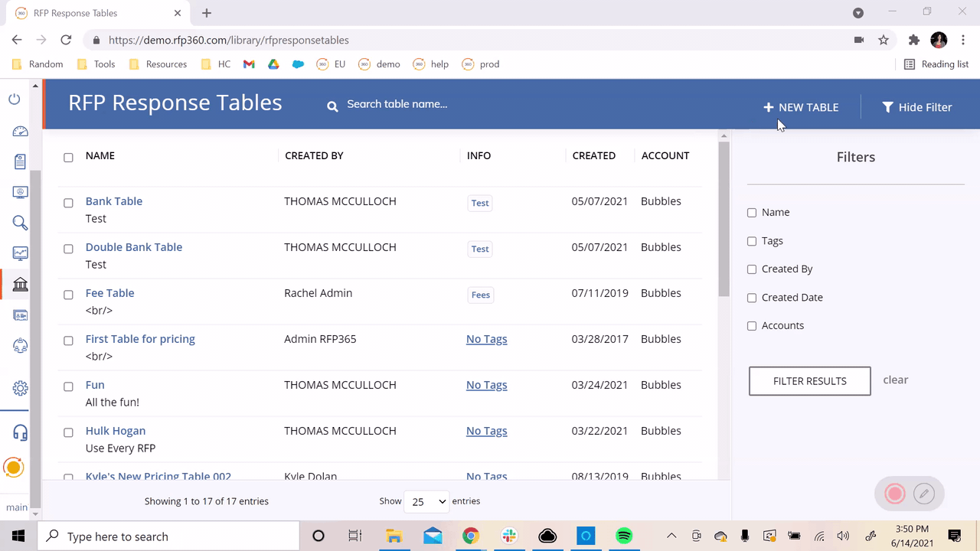The width and height of the screenshot is (980, 551).
Task: Open the Show entries dropdown
Action: tap(425, 501)
